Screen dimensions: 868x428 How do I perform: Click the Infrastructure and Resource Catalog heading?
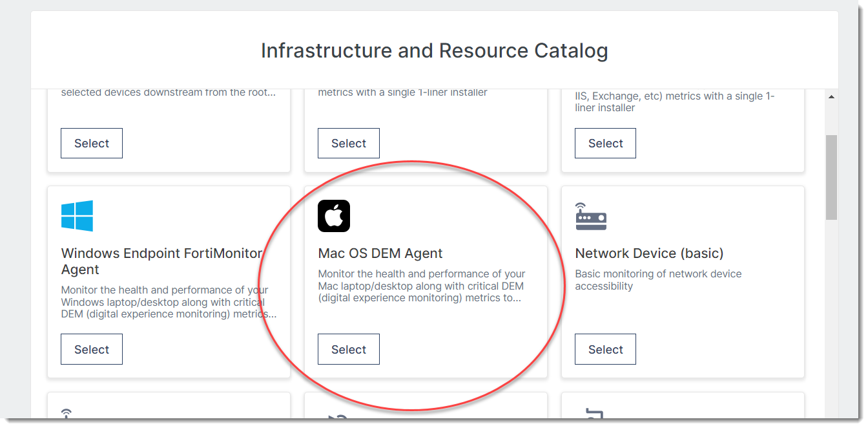(434, 50)
